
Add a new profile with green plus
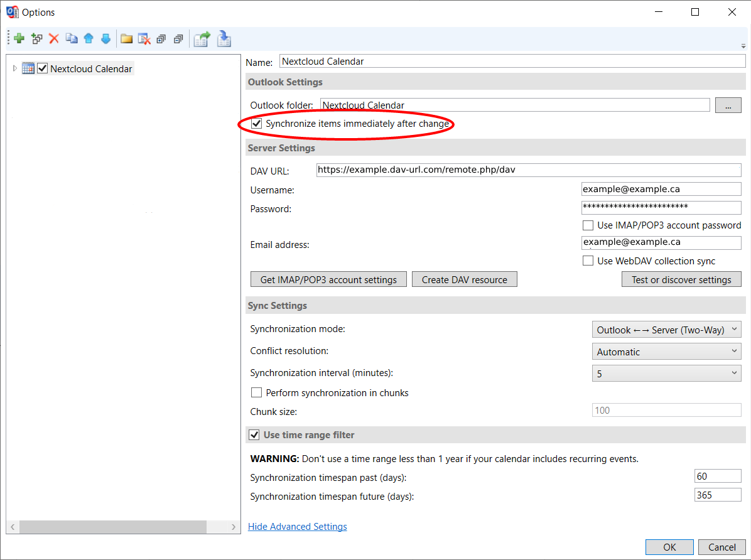19,39
